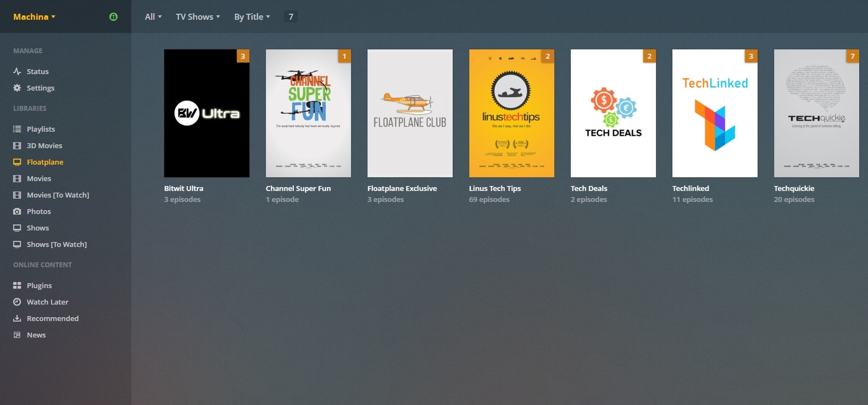Open the Watch Later list
Image resolution: width=868 pixels, height=405 pixels.
48,302
